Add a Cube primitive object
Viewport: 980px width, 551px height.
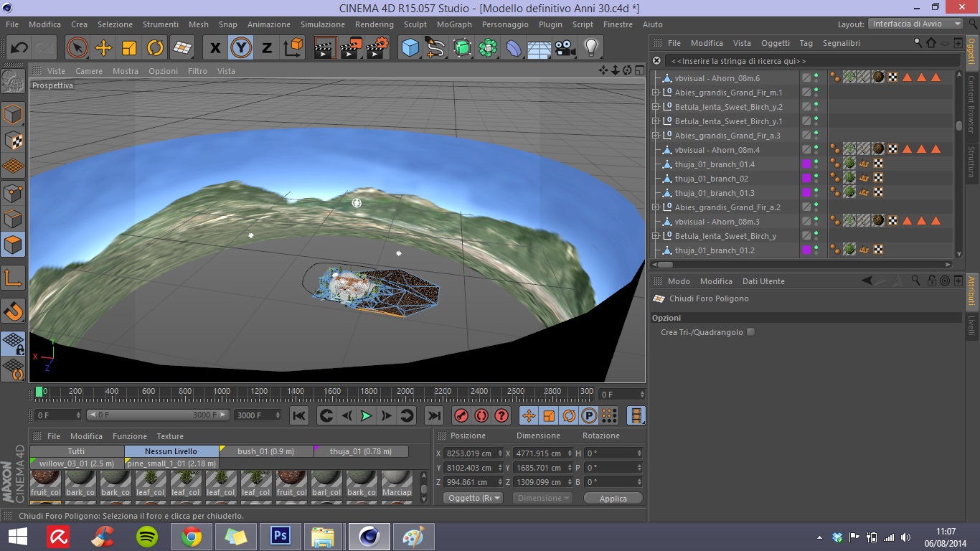[x=410, y=48]
